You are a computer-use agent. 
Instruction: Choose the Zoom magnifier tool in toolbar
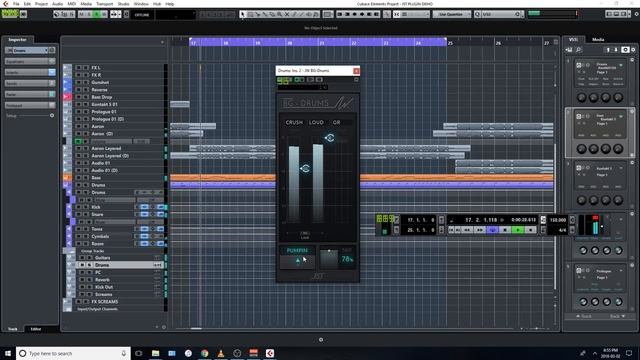pos(280,14)
